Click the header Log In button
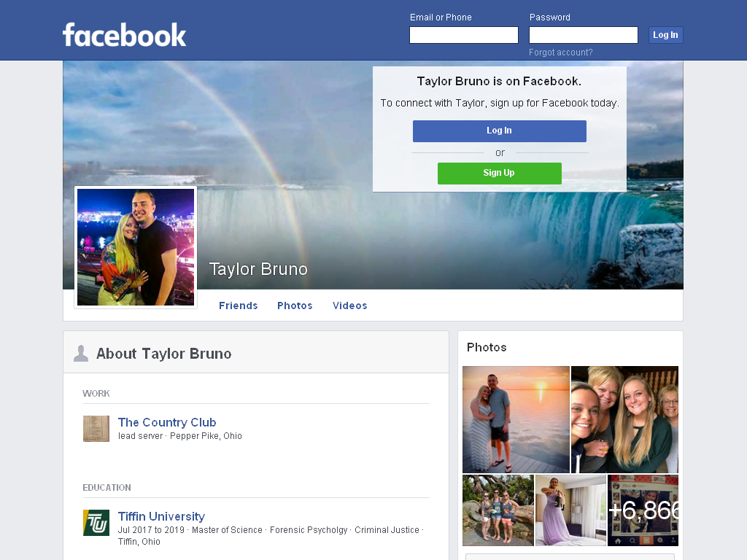The image size is (747, 560). [x=665, y=35]
